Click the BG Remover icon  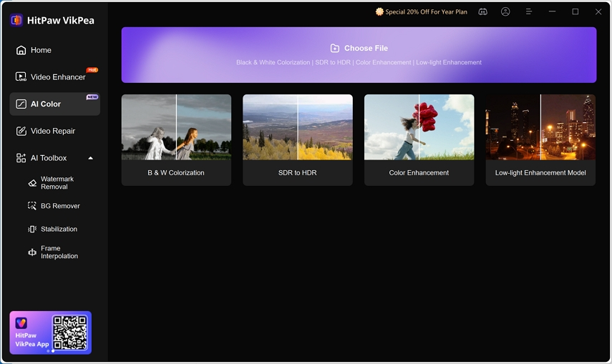(32, 206)
